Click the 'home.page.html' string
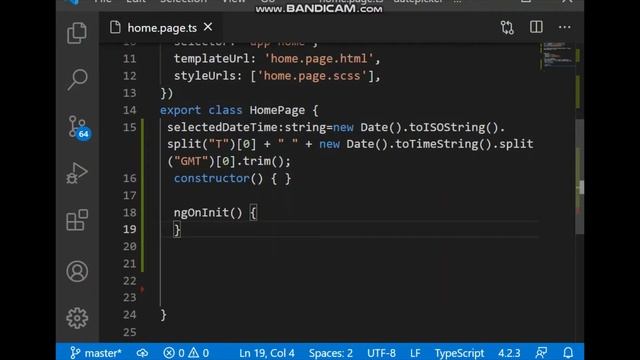The width and height of the screenshot is (640, 360). click(319, 59)
